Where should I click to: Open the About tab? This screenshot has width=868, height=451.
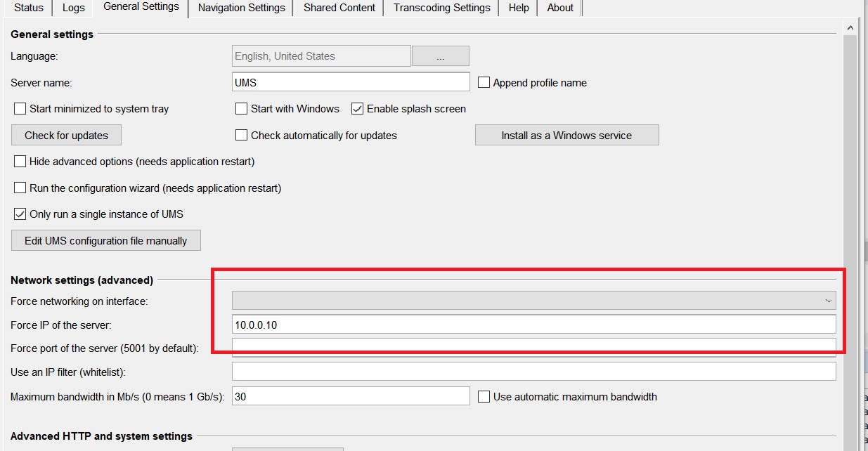point(559,8)
